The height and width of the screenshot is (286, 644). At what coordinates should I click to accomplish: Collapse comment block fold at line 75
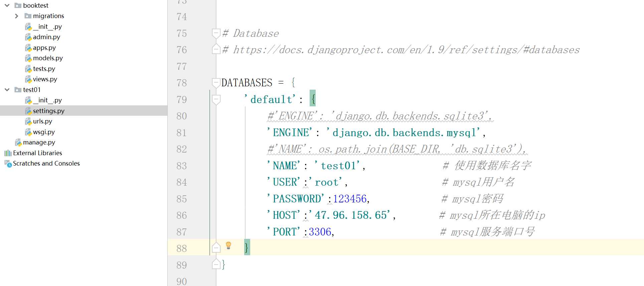point(216,33)
